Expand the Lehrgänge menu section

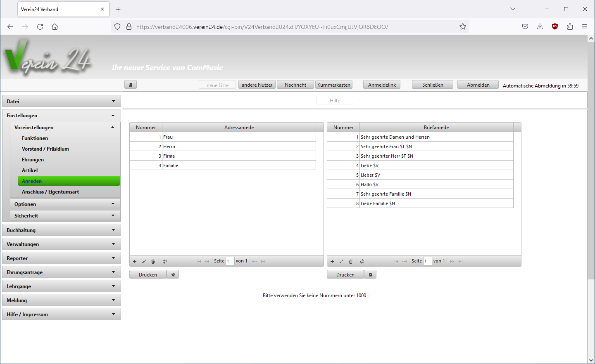tap(62, 286)
